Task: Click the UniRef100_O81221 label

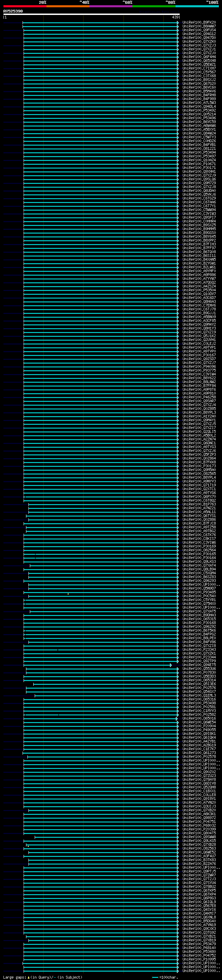Action: pyautogui.click(x=199, y=148)
